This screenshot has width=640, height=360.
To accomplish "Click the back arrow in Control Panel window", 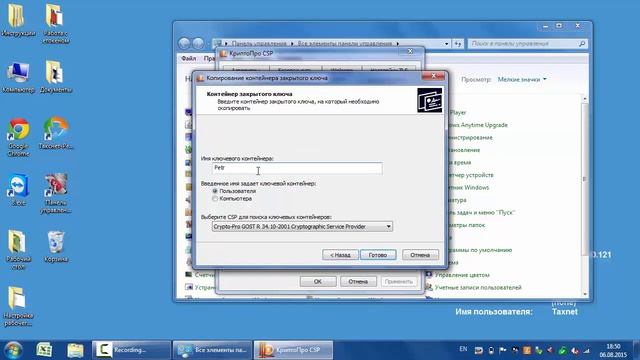I will [184, 43].
